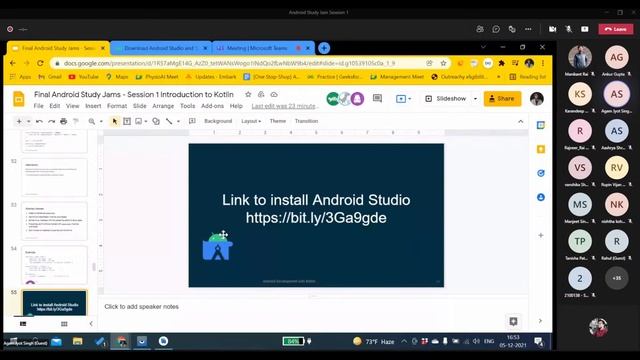
Task: Switch to Download Android Studio tab
Action: pos(160,48)
